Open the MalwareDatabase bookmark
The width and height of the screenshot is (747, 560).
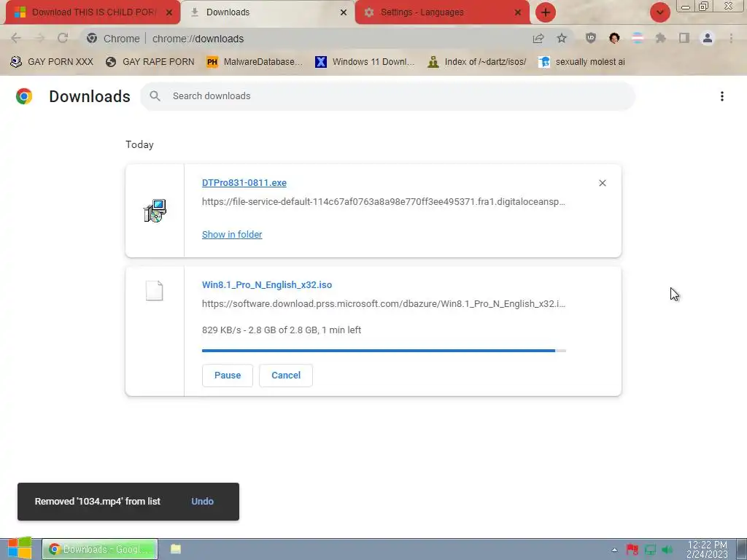tap(255, 62)
